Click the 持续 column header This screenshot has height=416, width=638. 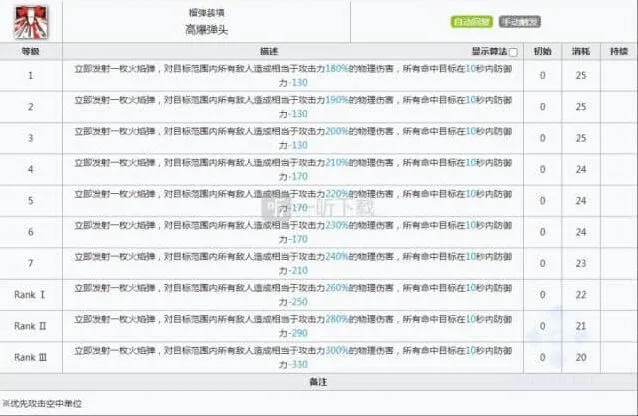pos(619,51)
